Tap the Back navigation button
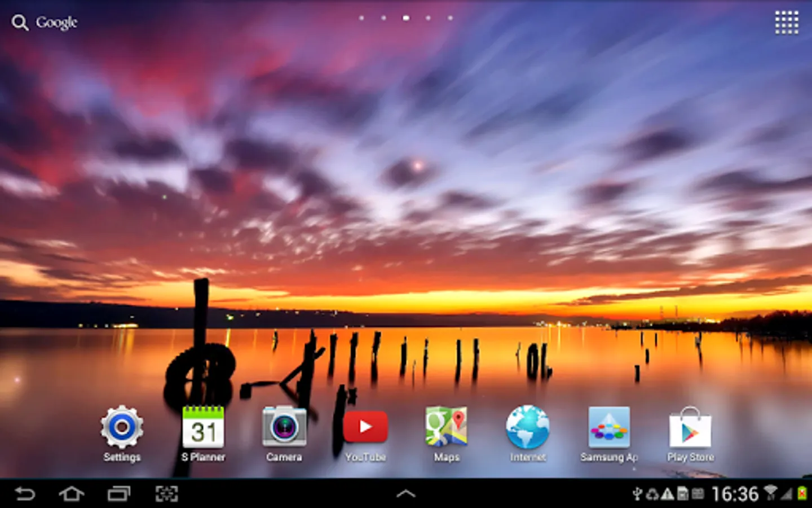Viewport: 812px width, 508px height. pyautogui.click(x=25, y=494)
